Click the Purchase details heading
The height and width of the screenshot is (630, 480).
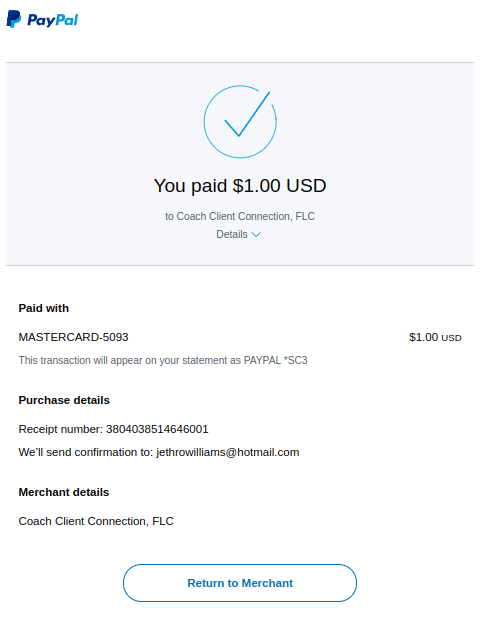coord(64,400)
